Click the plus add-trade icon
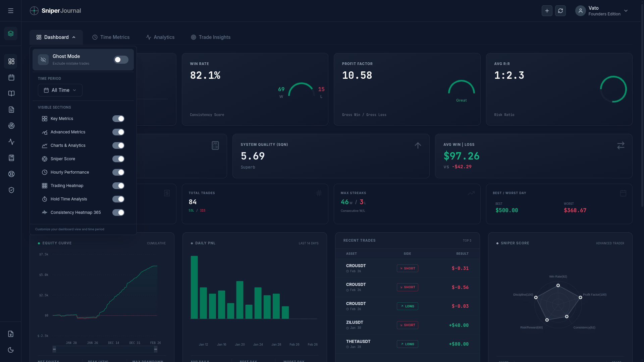This screenshot has height=362, width=644. click(547, 11)
